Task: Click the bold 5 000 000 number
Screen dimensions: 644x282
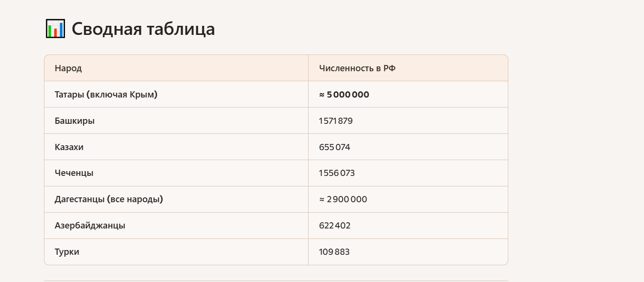Action: (x=348, y=95)
